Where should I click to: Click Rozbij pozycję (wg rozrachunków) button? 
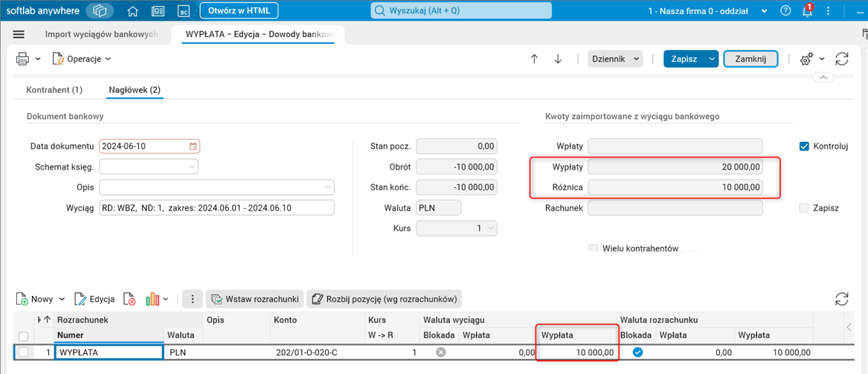385,300
